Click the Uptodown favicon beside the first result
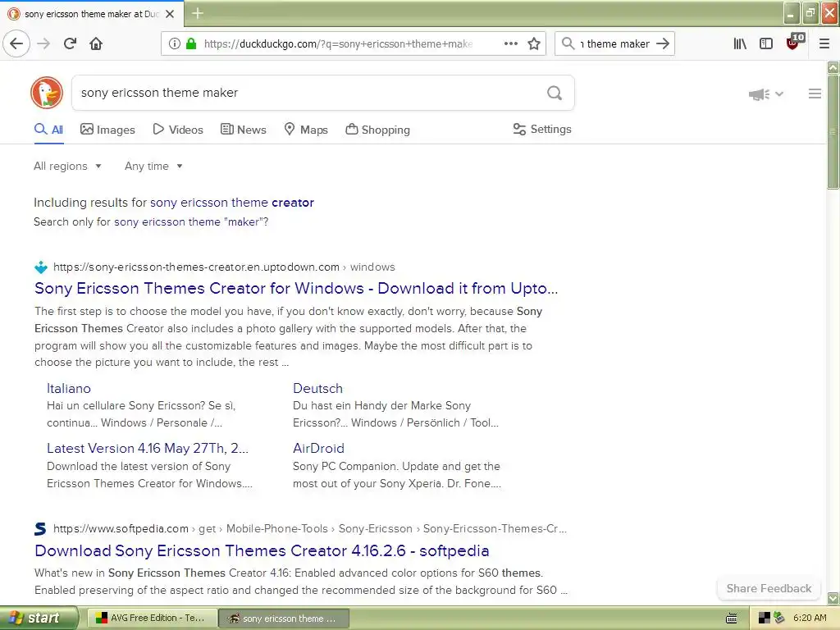 click(41, 267)
